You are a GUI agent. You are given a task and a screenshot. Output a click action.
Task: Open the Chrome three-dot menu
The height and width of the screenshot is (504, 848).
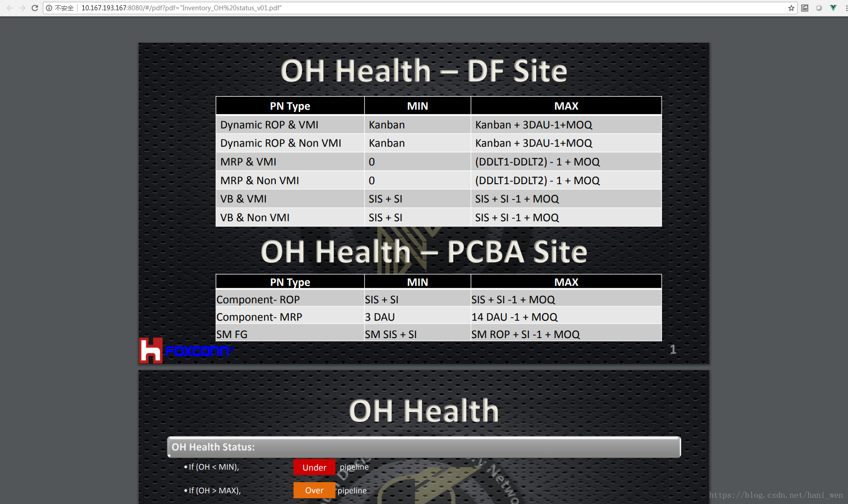(x=846, y=8)
